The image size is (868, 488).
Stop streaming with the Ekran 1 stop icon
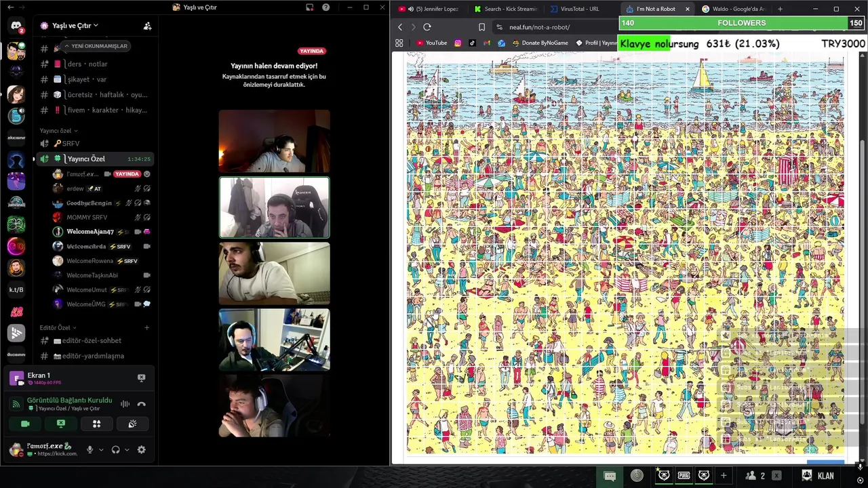(x=141, y=378)
